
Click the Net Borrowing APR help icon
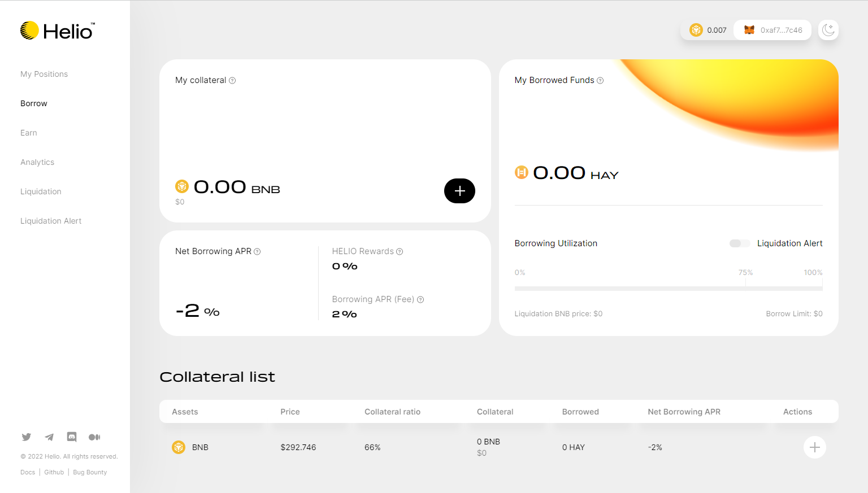tap(257, 252)
